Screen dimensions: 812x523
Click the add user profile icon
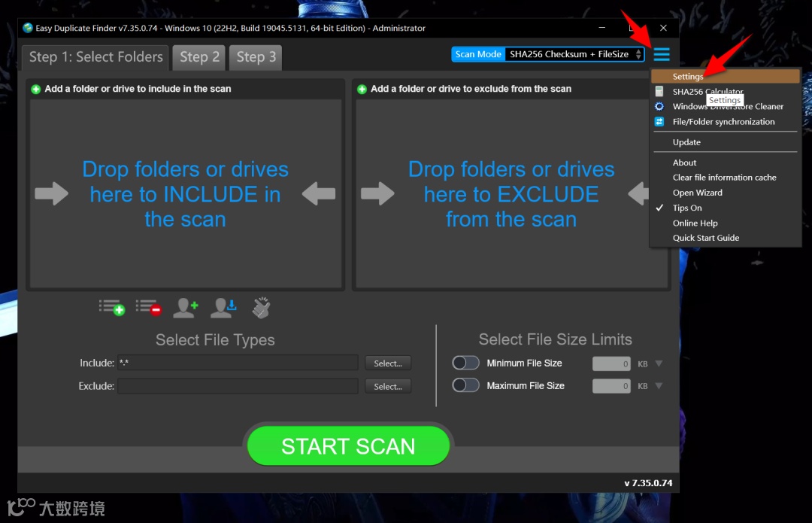[x=186, y=307]
